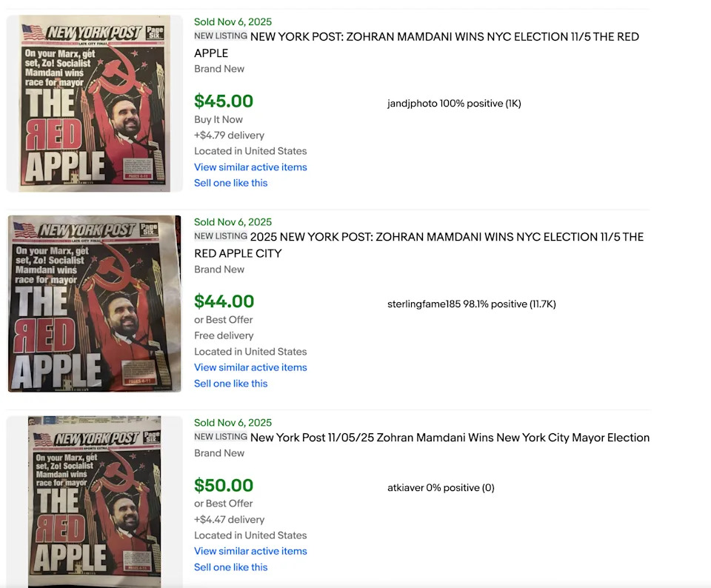Open seller atkiaver's feedback info
711x588 pixels.
tap(441, 488)
